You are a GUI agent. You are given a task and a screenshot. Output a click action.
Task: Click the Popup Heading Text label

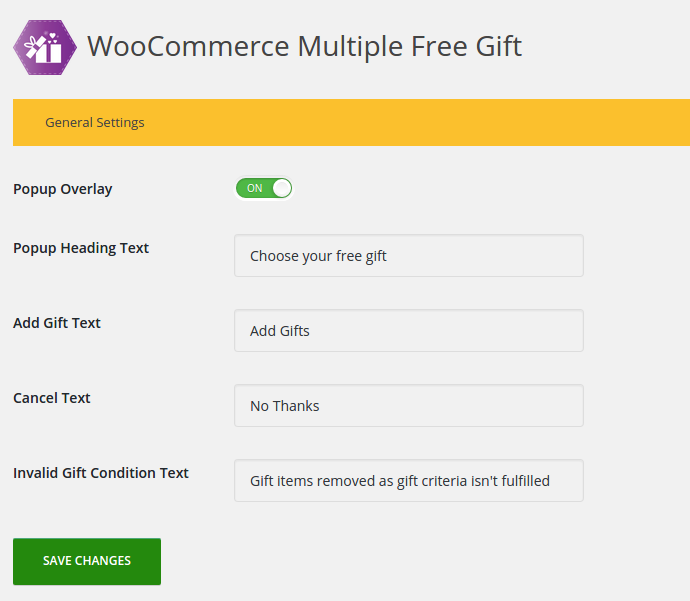pos(81,248)
